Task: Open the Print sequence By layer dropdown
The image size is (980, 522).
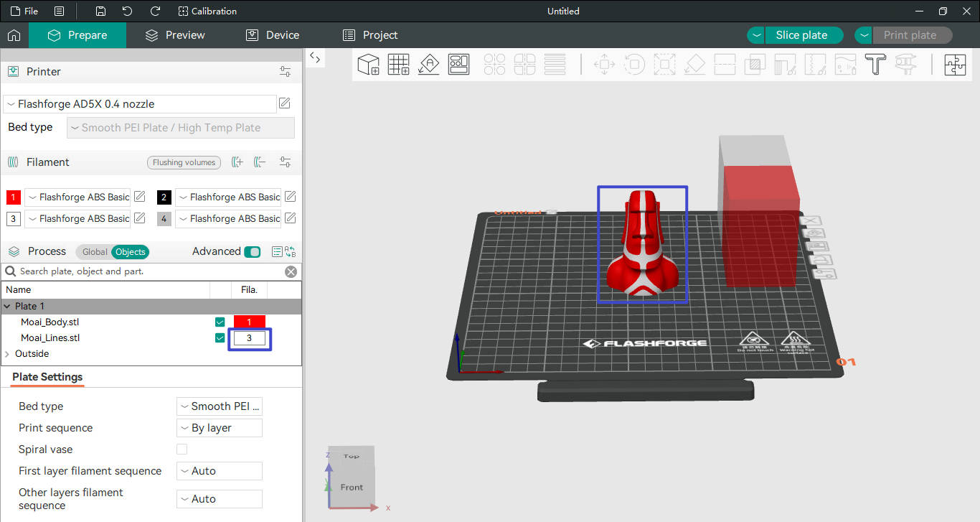Action: (x=220, y=428)
